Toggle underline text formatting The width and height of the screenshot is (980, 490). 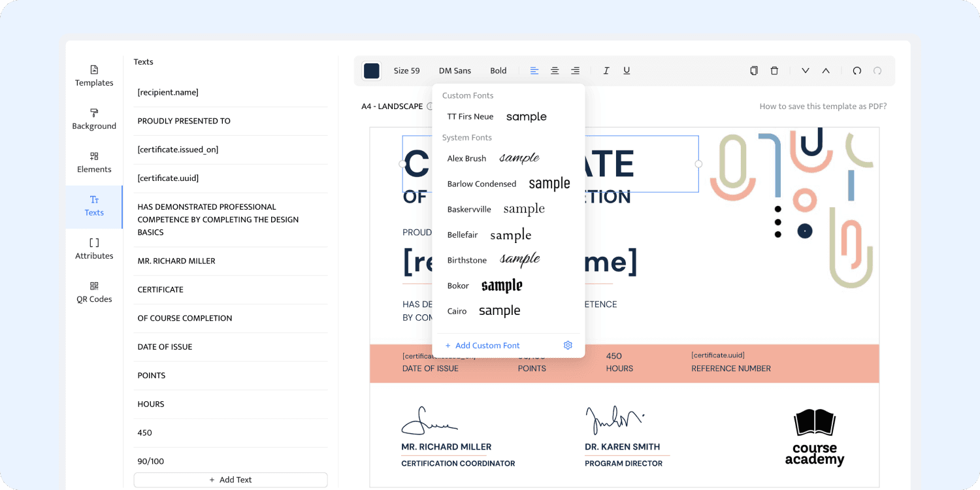[x=627, y=71]
